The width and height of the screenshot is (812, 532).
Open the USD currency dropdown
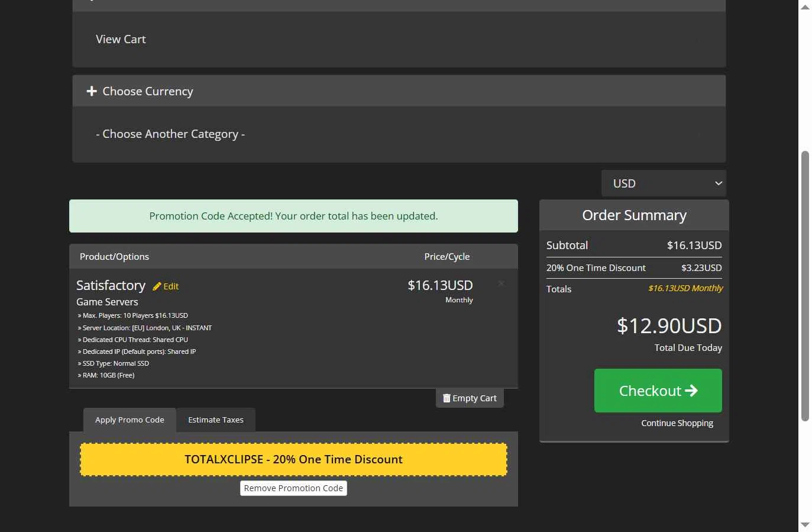click(664, 183)
